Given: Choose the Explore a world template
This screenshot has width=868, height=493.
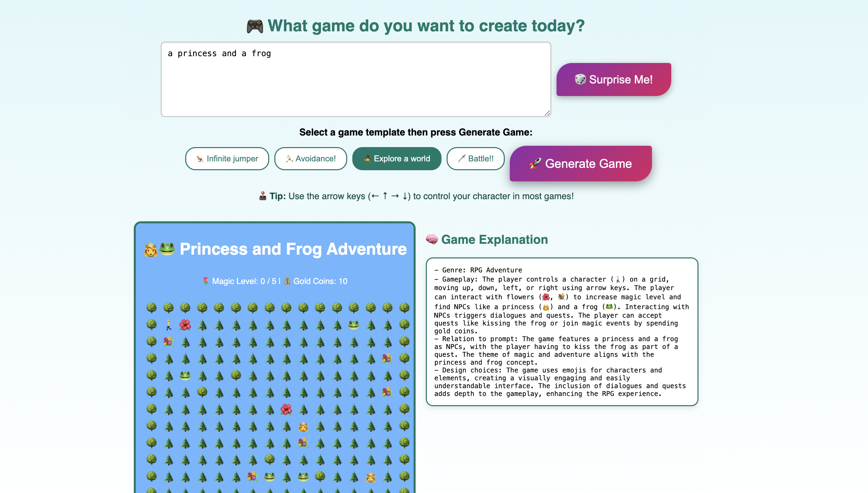Looking at the screenshot, I should (x=397, y=159).
